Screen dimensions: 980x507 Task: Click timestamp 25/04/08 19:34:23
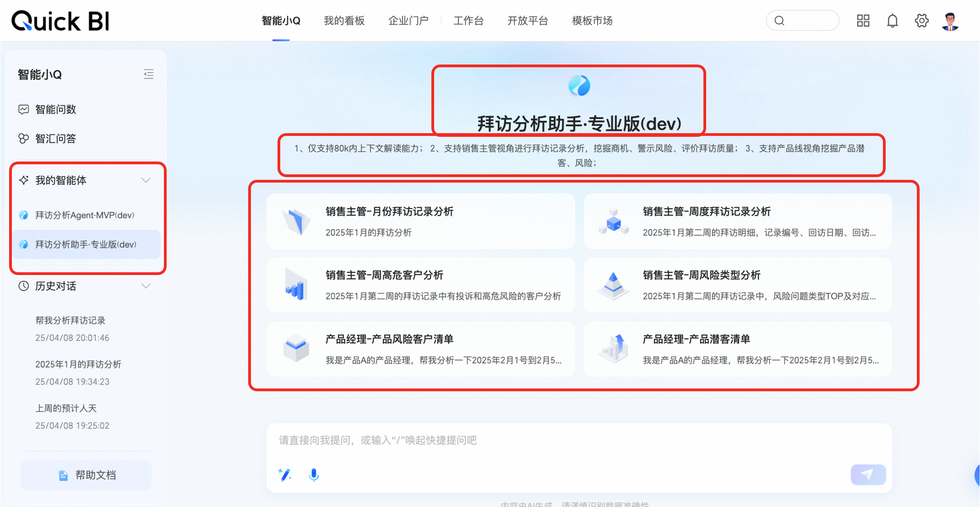pyautogui.click(x=72, y=382)
